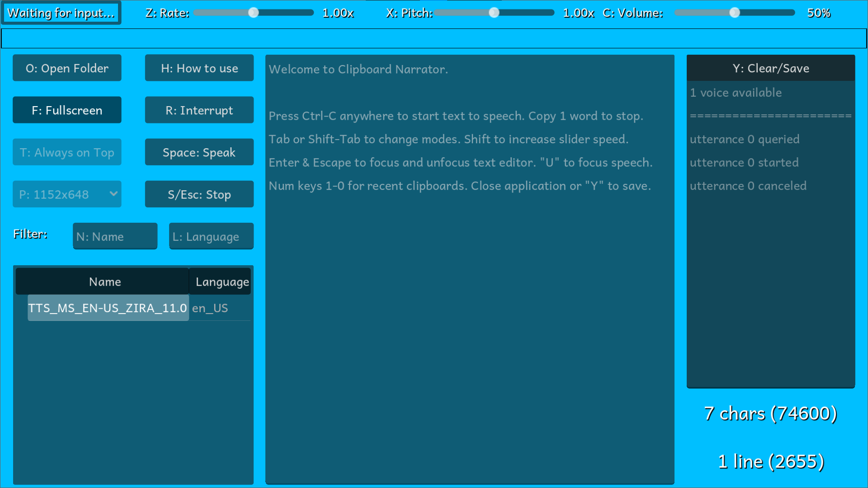
Task: Click the Language column header
Action: 222,282
